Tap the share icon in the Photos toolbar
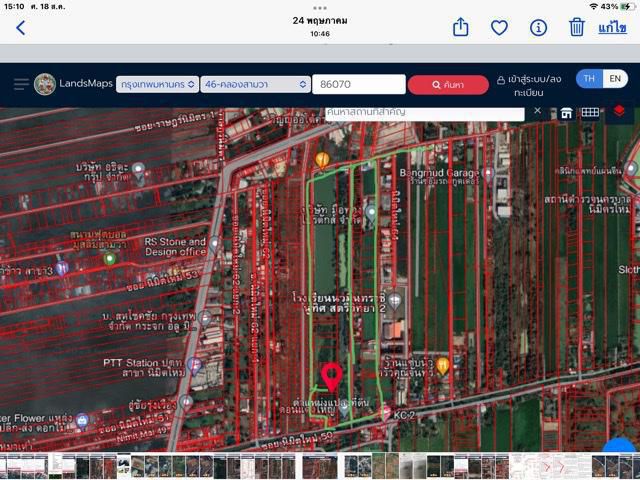The height and width of the screenshot is (480, 640). pyautogui.click(x=460, y=27)
